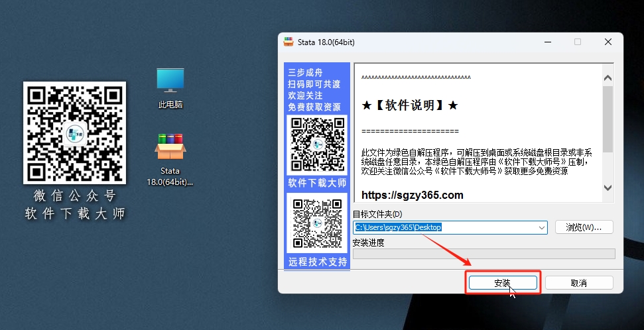Click the 安装进度 label
This screenshot has width=644, height=330.
coord(368,243)
